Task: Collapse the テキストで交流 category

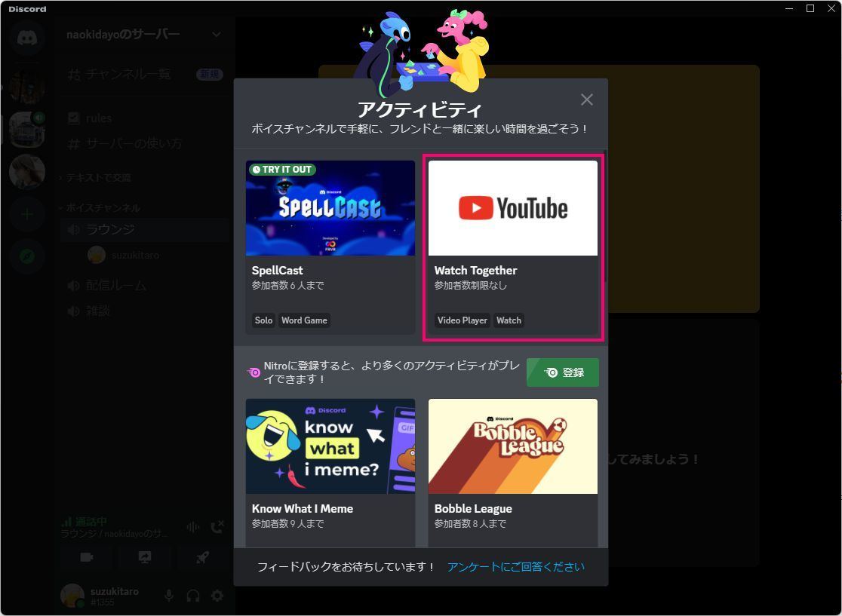Action: coord(97,178)
